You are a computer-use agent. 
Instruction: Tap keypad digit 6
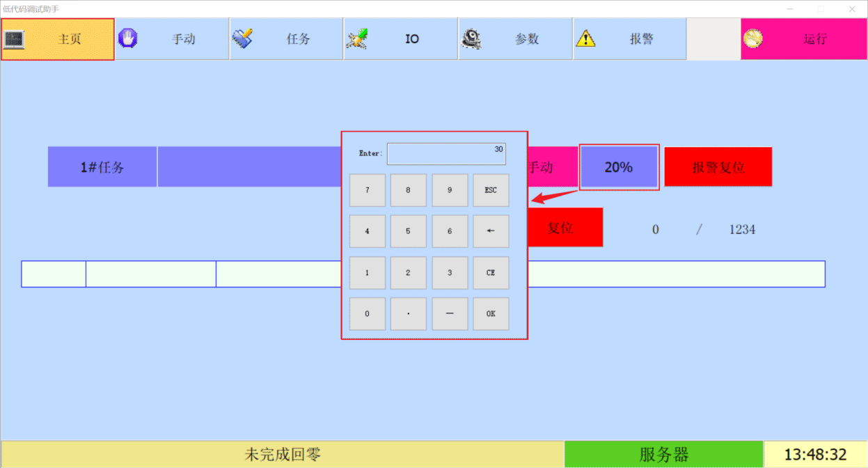[450, 231]
